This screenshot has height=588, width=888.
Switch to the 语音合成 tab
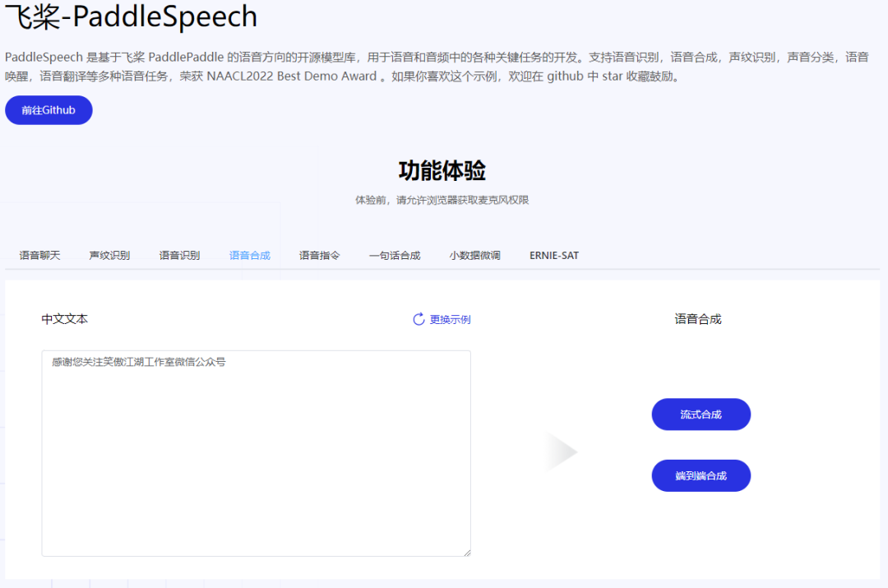coord(249,255)
